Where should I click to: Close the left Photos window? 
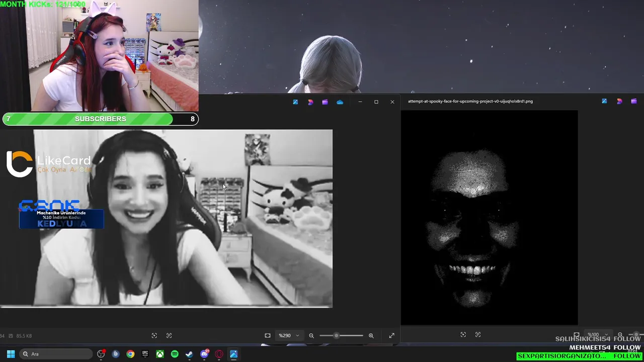[392, 102]
